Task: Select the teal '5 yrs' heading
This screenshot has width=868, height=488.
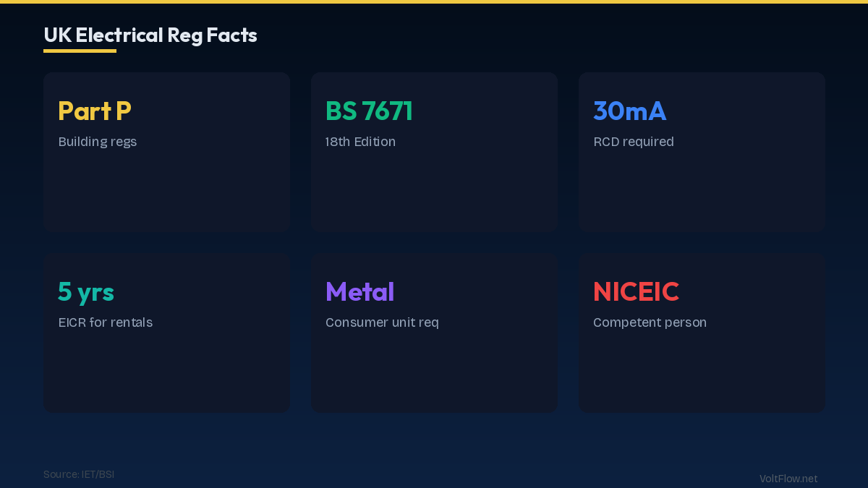Action: tap(86, 291)
